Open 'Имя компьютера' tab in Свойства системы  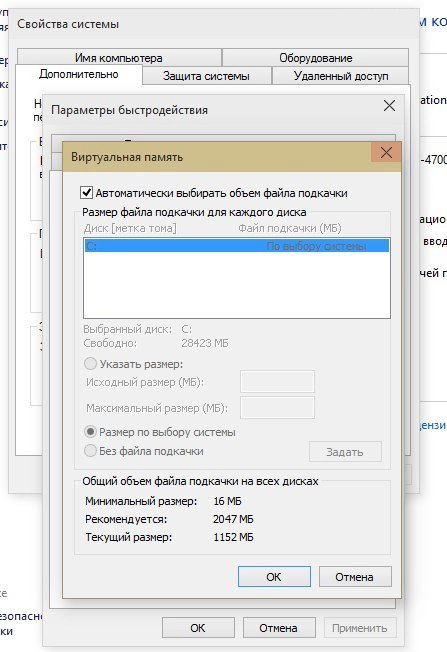119,57
